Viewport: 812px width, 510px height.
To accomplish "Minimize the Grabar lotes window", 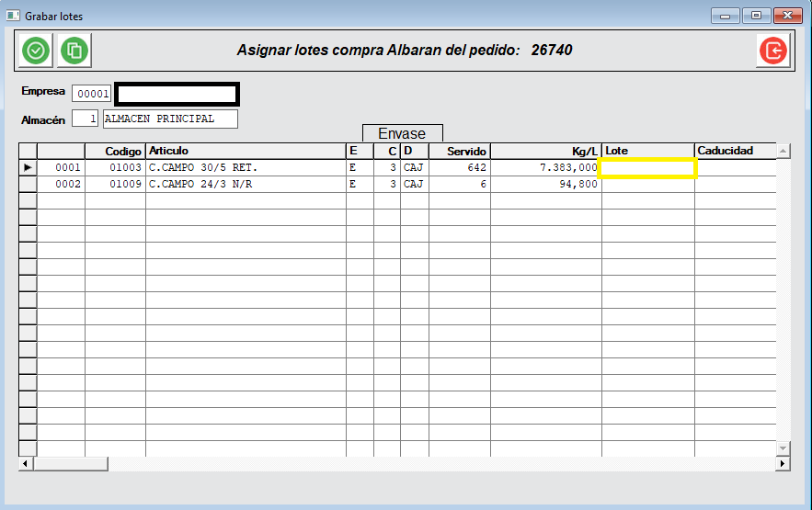I will pos(725,16).
